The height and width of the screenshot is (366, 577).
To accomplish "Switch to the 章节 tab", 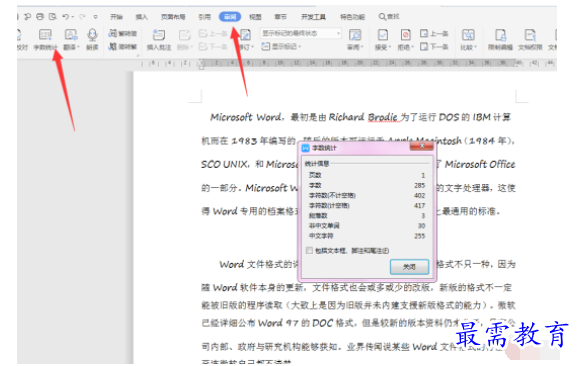I will coord(280,17).
